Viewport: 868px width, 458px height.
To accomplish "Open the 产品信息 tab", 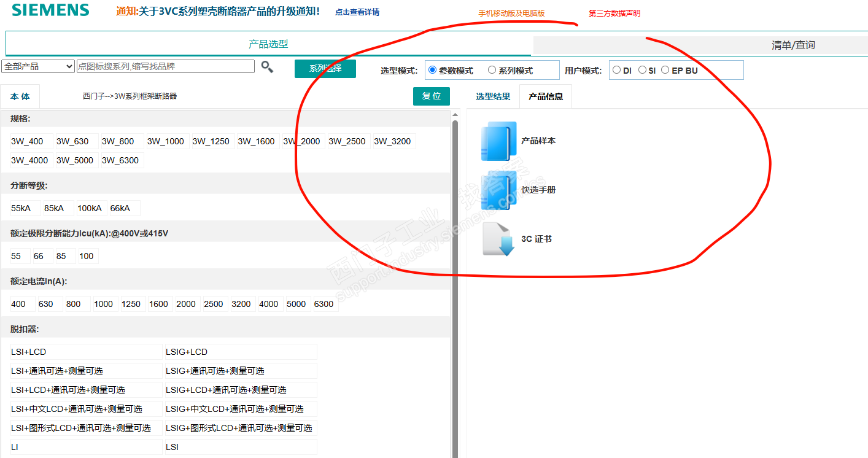I will coord(546,96).
